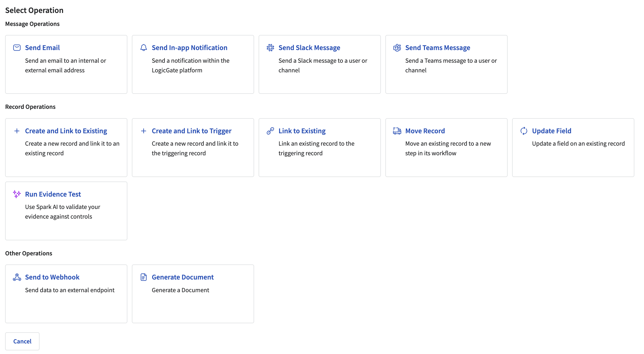Select the Update Field operation title
Screen dimensions: 644x354
[x=551, y=131]
